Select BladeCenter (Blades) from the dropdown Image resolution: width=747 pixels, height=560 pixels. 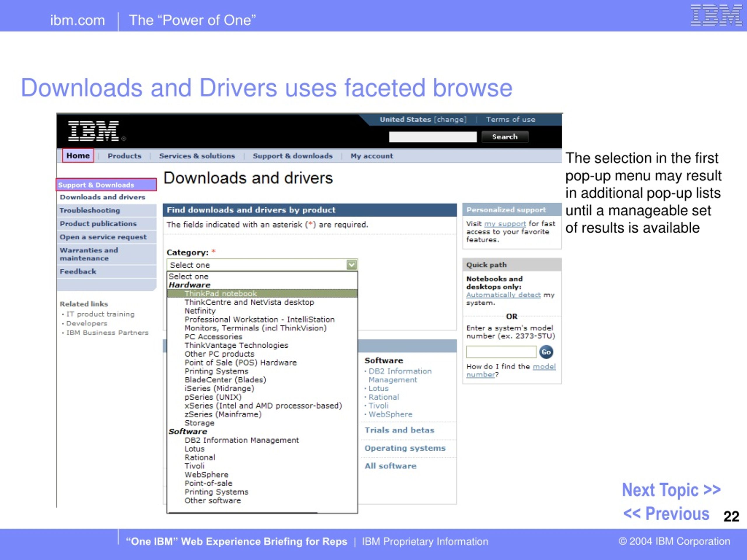coord(225,380)
